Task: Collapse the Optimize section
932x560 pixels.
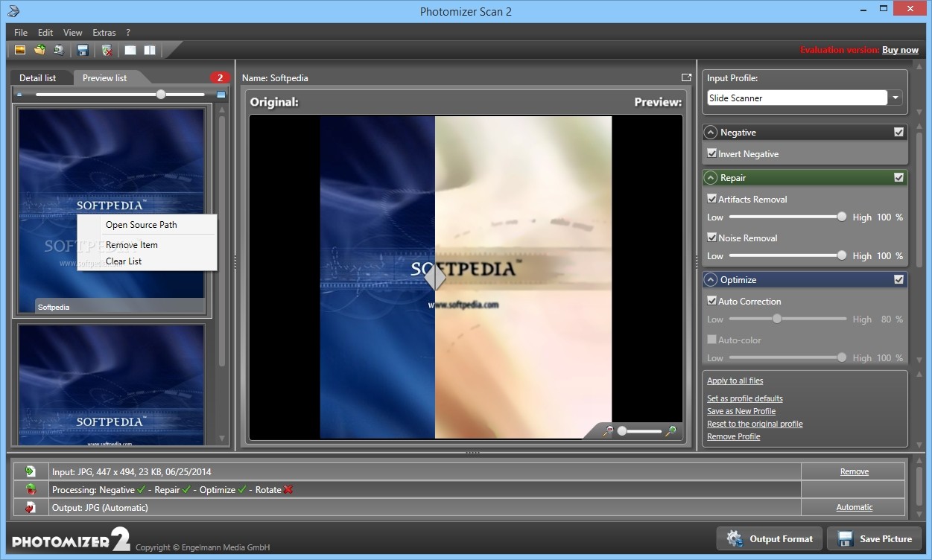Action: point(710,280)
